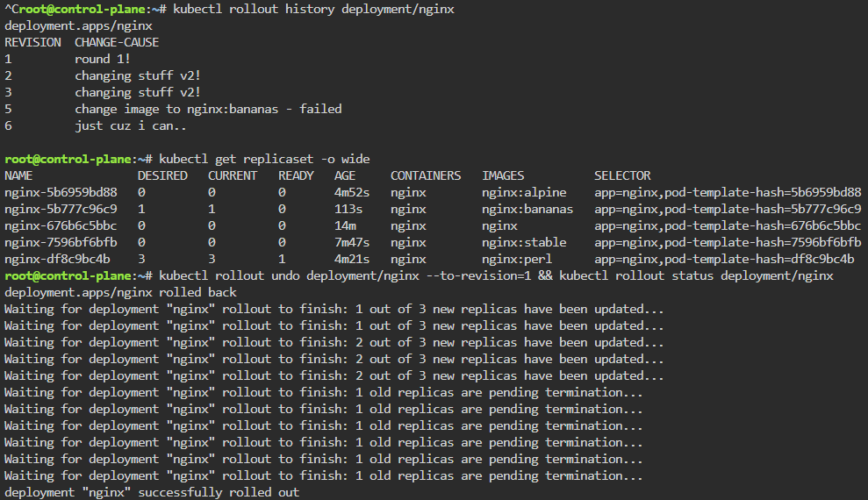This screenshot has height=500, width=868.
Task: Click the nginx-676b6c5bbc replicaset name
Action: pyautogui.click(x=61, y=225)
